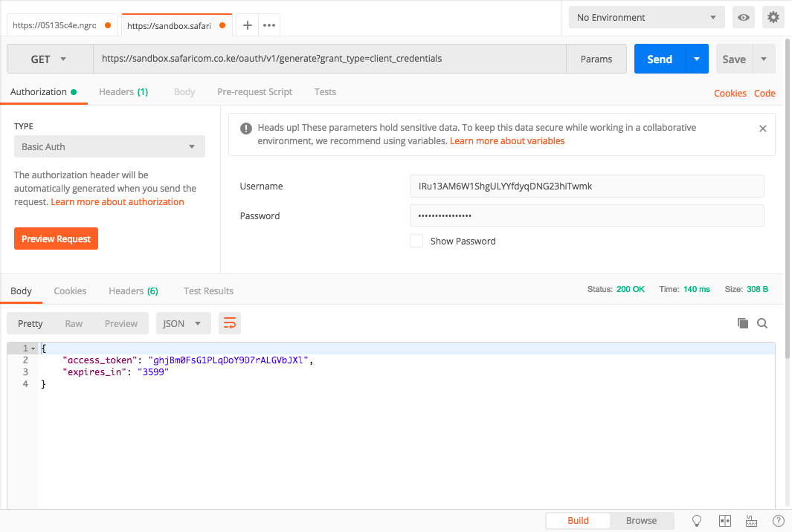This screenshot has height=532, width=792.
Task: Click the blue Send button
Action: point(660,59)
